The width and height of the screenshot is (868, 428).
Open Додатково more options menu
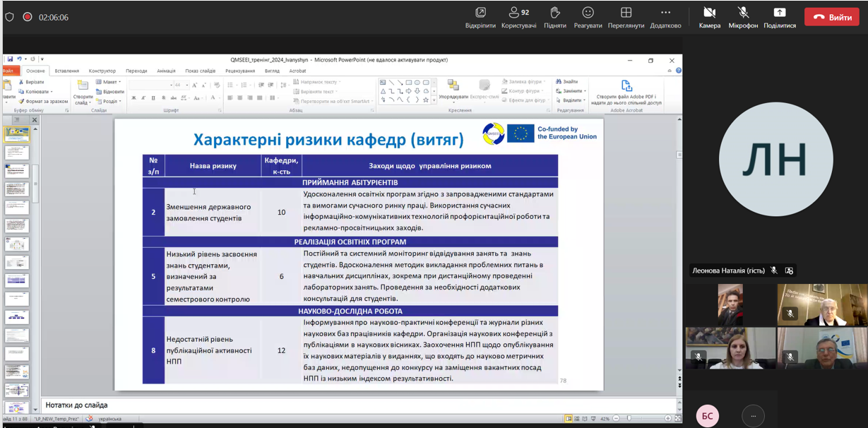point(665,13)
